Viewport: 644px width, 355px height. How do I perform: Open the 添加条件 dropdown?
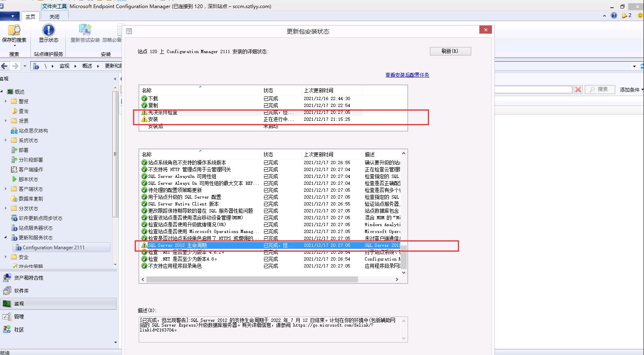631,90
